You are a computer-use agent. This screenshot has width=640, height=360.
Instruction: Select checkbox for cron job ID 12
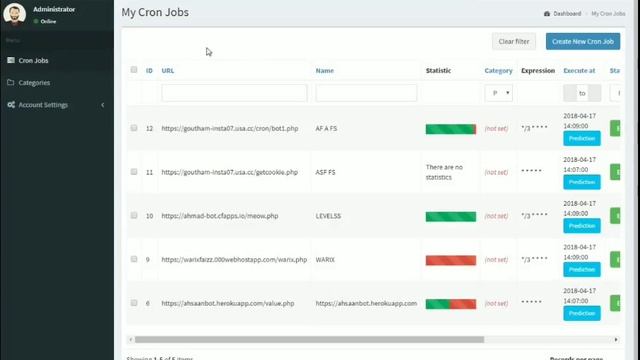click(x=134, y=128)
